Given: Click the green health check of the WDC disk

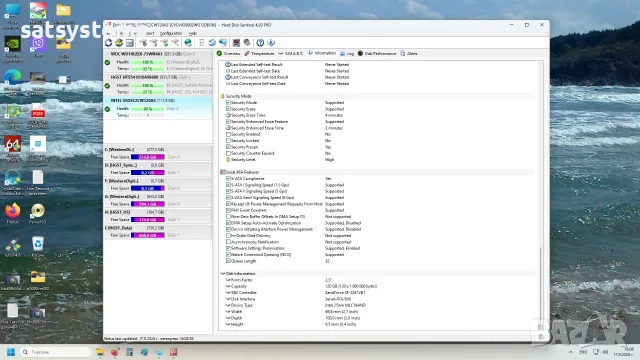Looking at the screenshot, I should (x=107, y=62).
